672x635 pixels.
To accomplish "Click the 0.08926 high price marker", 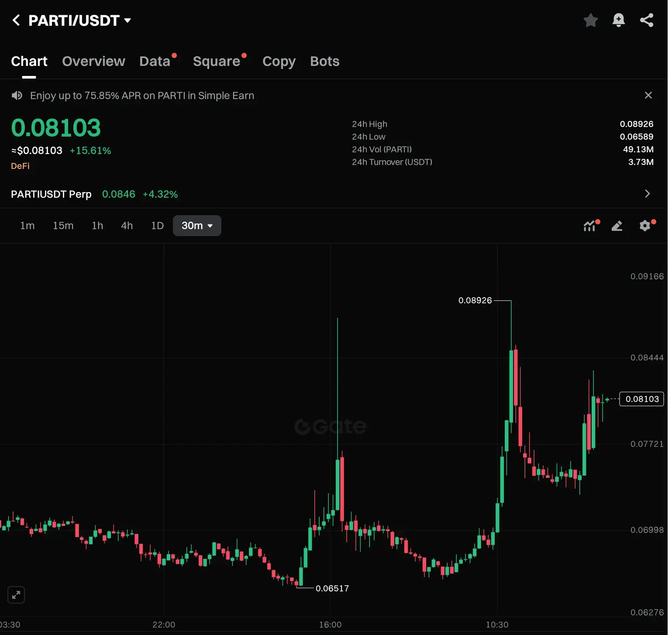I will click(475, 300).
